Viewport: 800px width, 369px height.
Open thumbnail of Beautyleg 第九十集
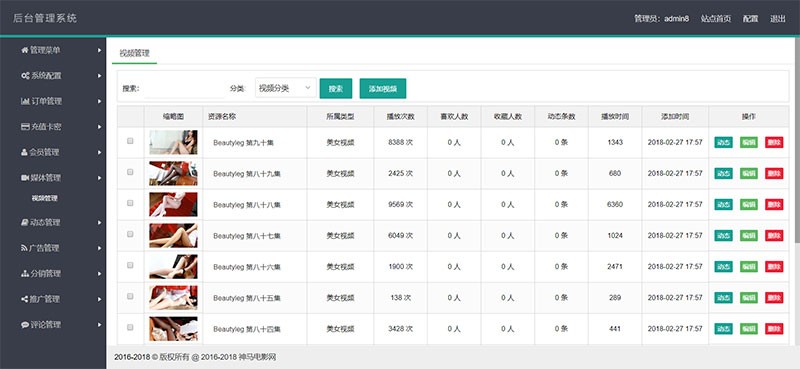[x=173, y=142]
